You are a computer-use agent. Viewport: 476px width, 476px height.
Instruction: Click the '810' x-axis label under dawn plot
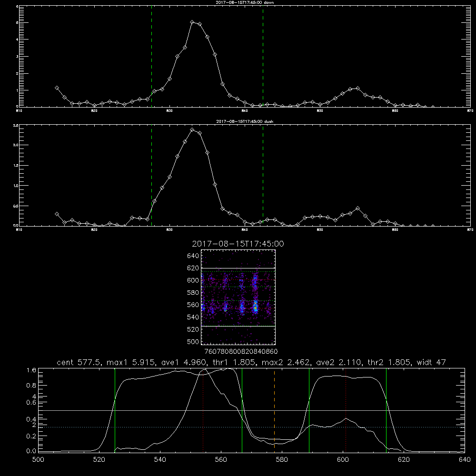[x=19, y=110]
